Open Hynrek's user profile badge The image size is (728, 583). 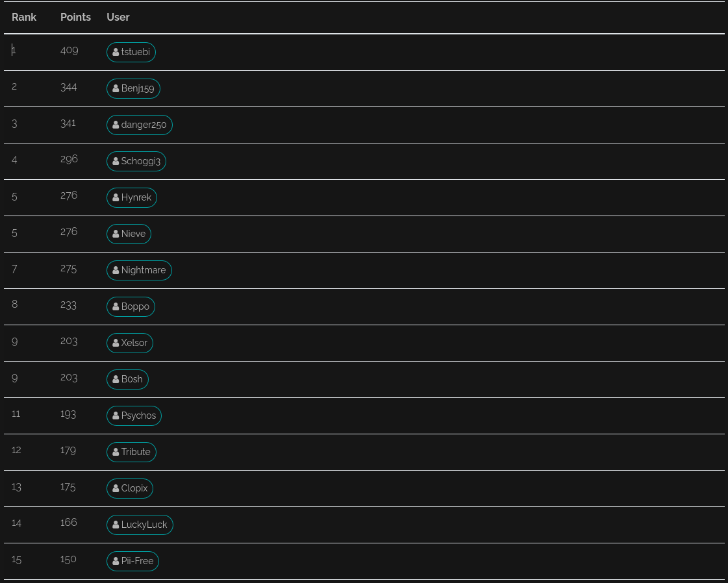tap(132, 197)
